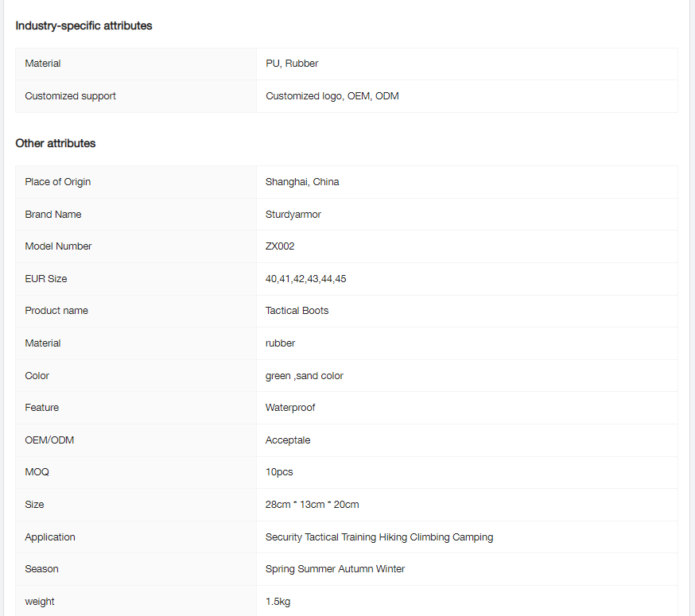This screenshot has width=695, height=616.
Task: Click the EUR sizes "40,41,42,43,44,45"
Action: point(306,279)
